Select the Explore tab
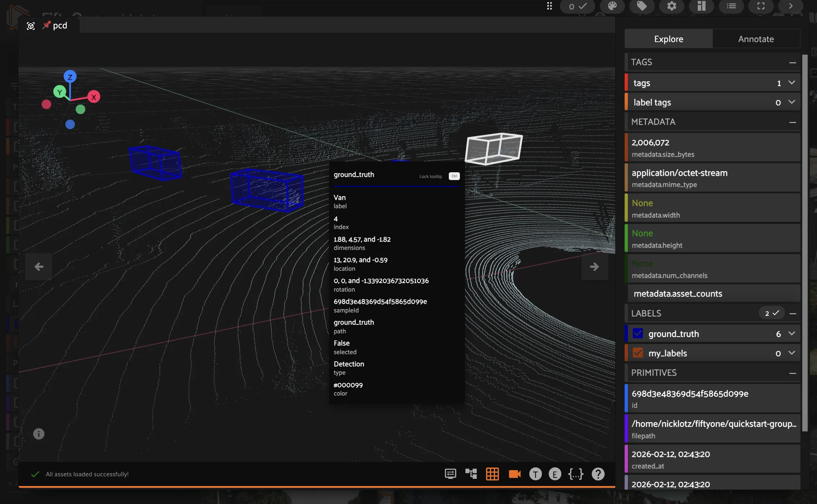Image resolution: width=817 pixels, height=504 pixels. [668, 38]
